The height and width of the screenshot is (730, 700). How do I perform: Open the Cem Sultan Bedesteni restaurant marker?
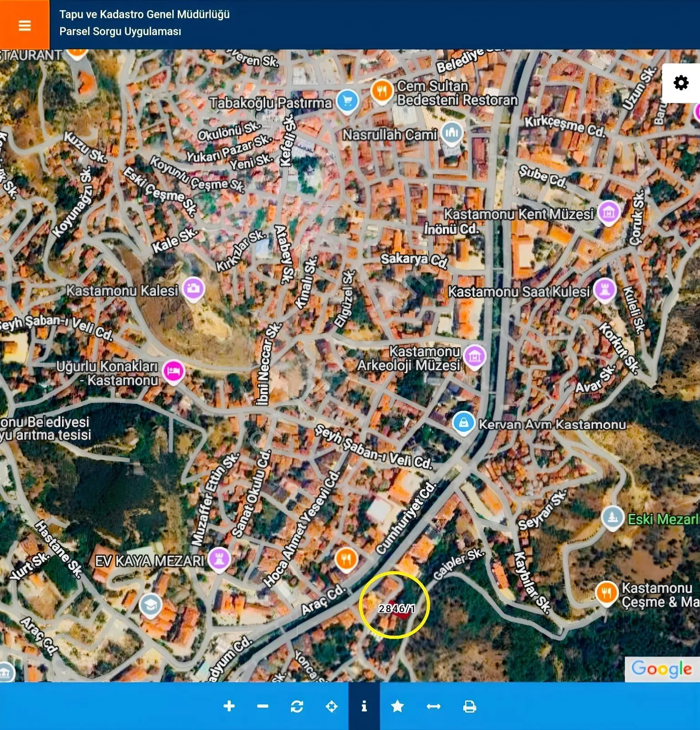click(x=382, y=91)
